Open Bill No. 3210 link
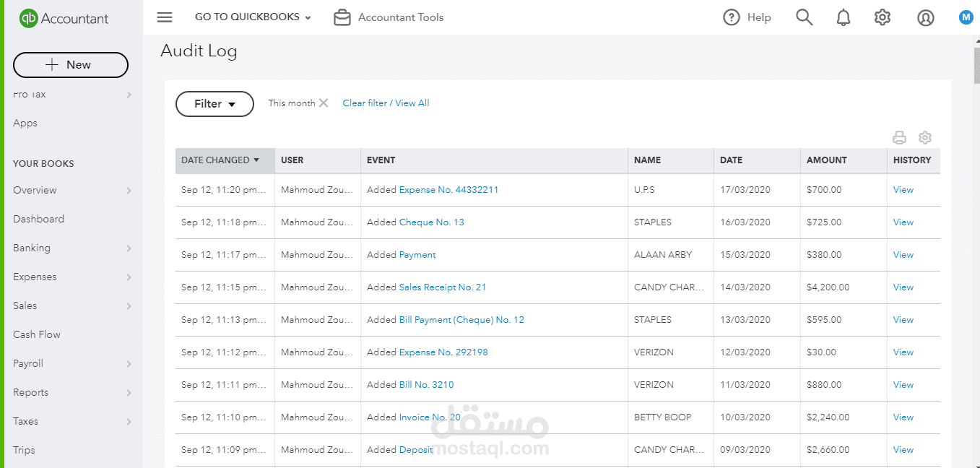This screenshot has width=980, height=468. (x=427, y=385)
